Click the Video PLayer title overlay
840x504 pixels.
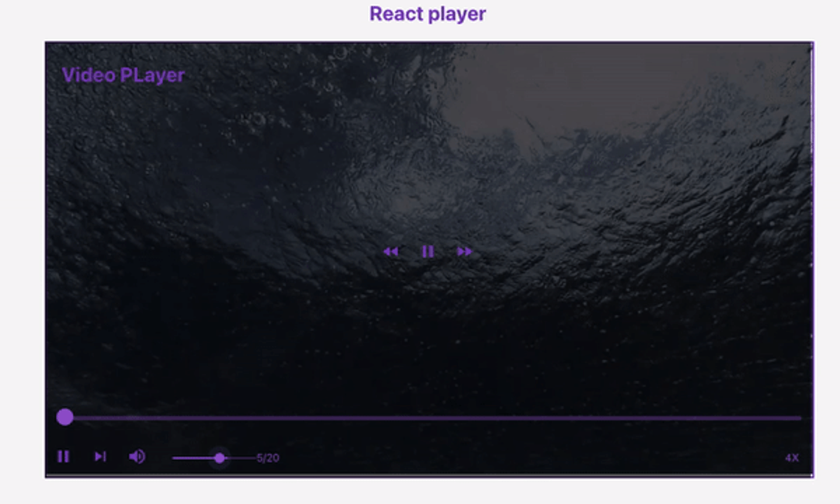click(x=123, y=75)
